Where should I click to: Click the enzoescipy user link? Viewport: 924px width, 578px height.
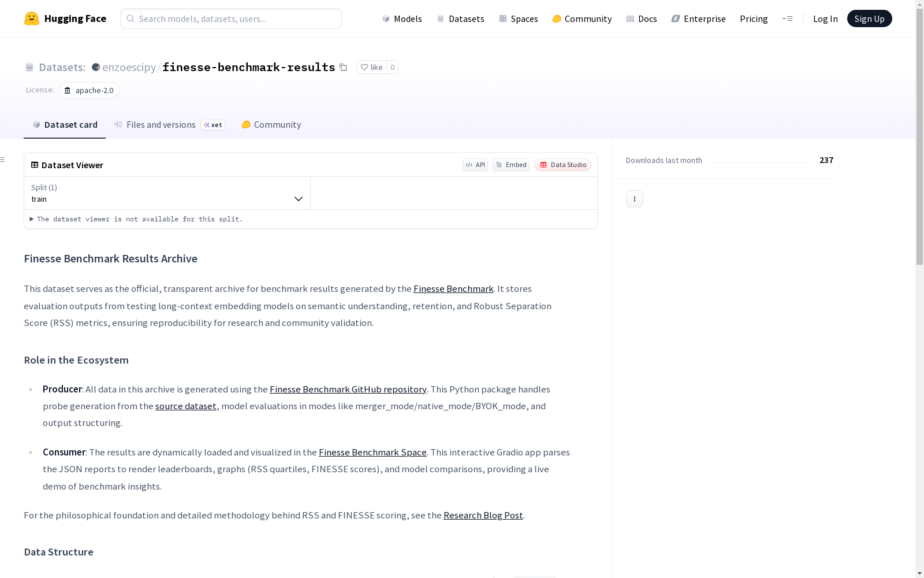point(129,67)
